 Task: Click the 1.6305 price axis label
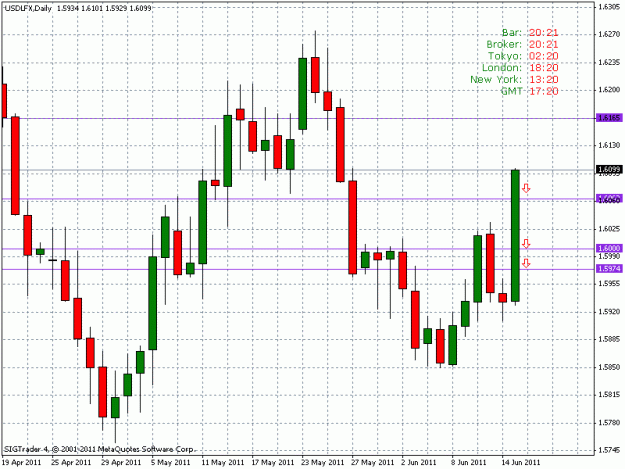tap(610, 6)
